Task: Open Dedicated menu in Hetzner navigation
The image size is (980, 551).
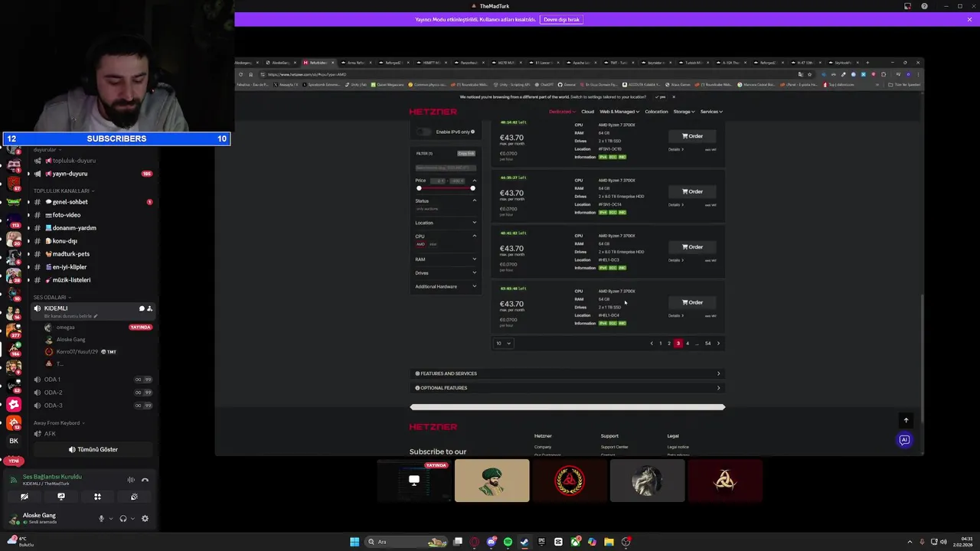Action: tap(562, 112)
